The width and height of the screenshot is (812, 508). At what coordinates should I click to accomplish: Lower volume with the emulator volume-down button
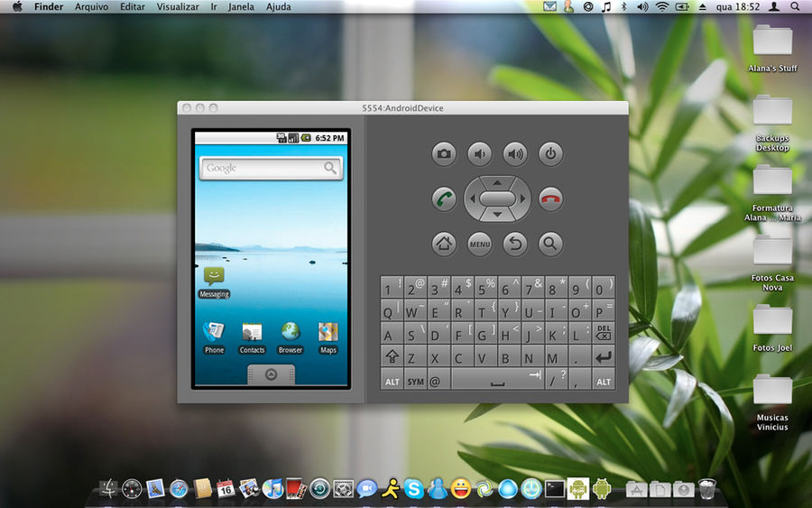tap(480, 153)
